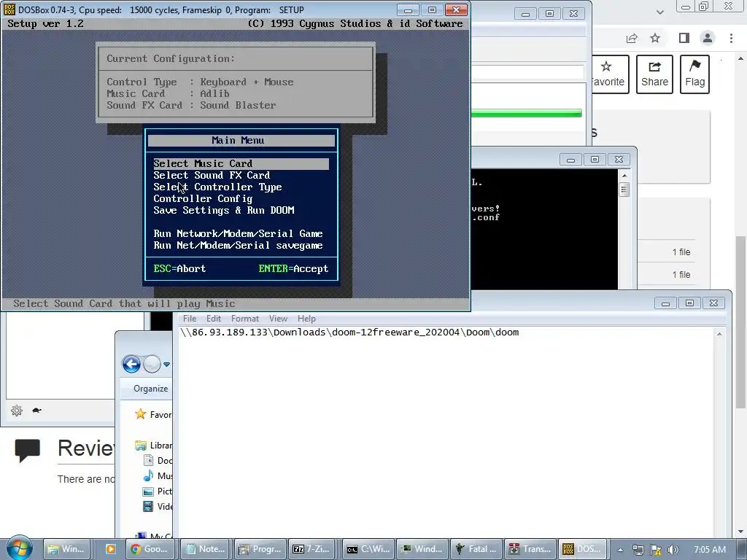
Task: Open Chrome profile avatar
Action: (x=708, y=38)
